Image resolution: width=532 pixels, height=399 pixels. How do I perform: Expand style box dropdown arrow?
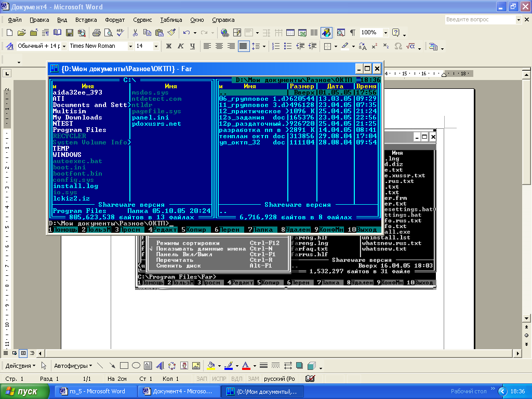pyautogui.click(x=63, y=46)
